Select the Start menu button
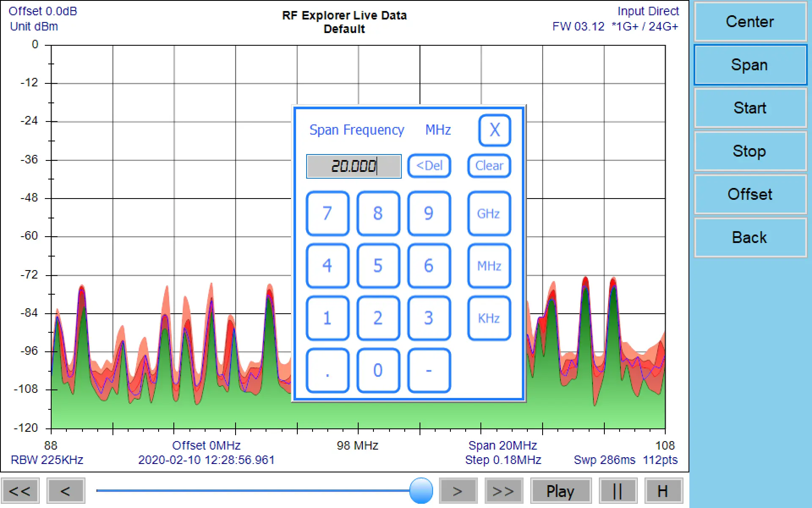The image size is (812, 508). point(750,108)
